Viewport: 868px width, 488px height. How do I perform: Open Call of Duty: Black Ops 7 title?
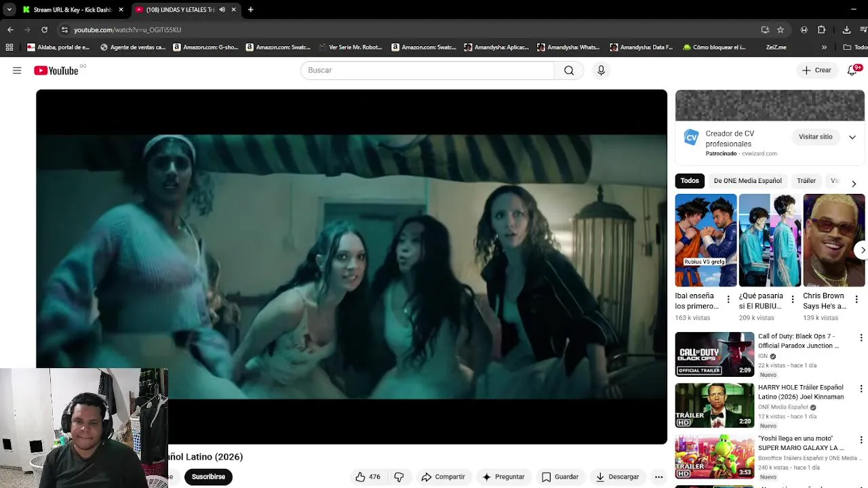coord(798,341)
